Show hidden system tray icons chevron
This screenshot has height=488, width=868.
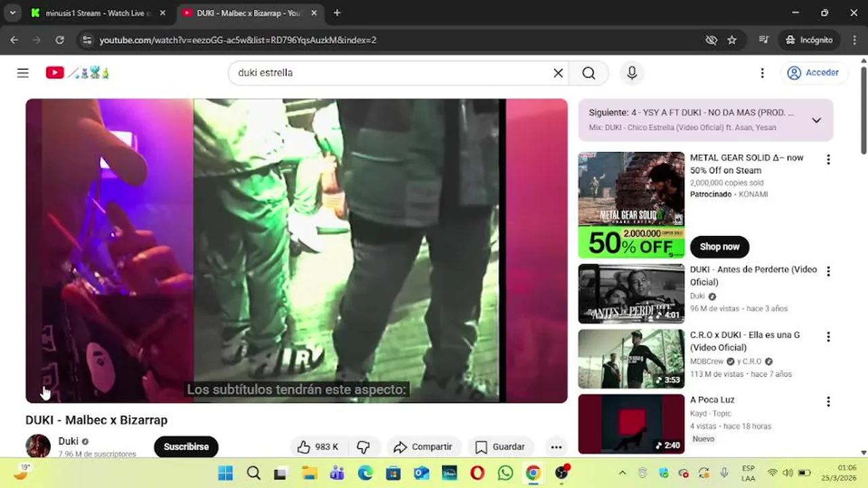tap(622, 472)
